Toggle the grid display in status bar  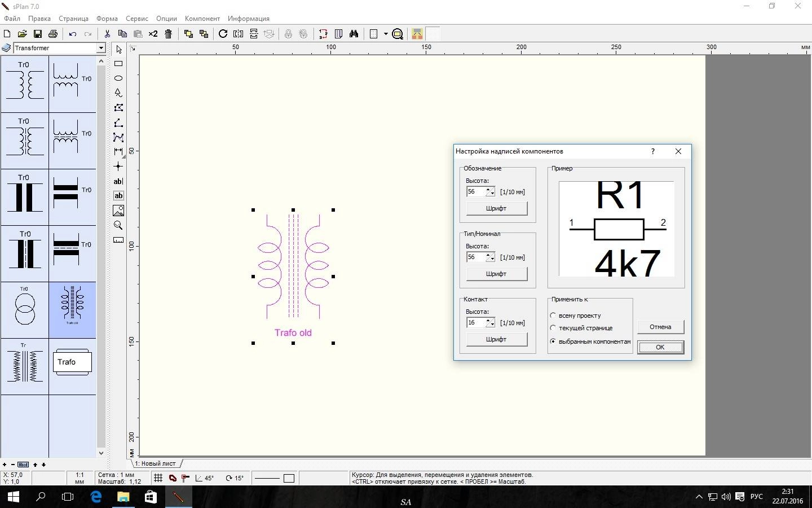158,478
